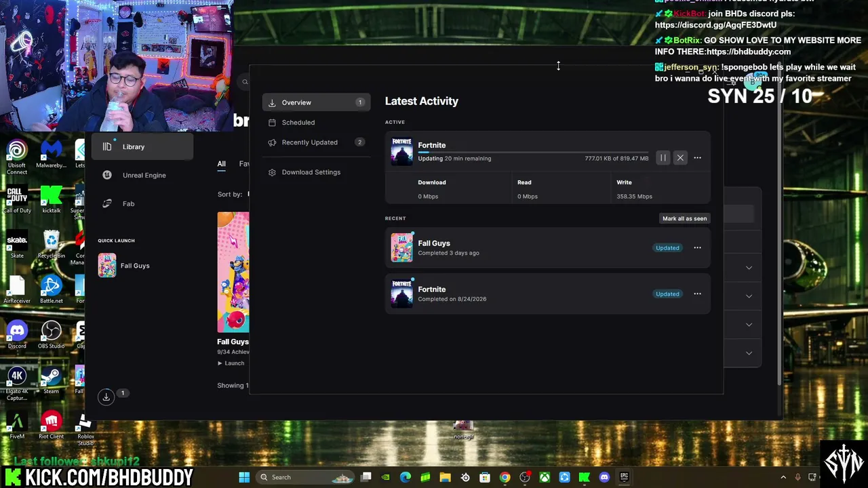Click Mark all as seen button

coord(685,218)
